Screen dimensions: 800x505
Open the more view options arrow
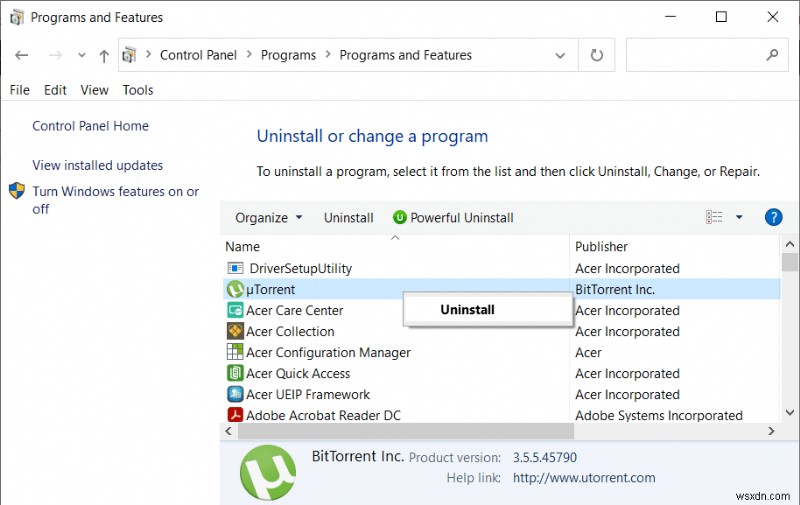click(739, 217)
